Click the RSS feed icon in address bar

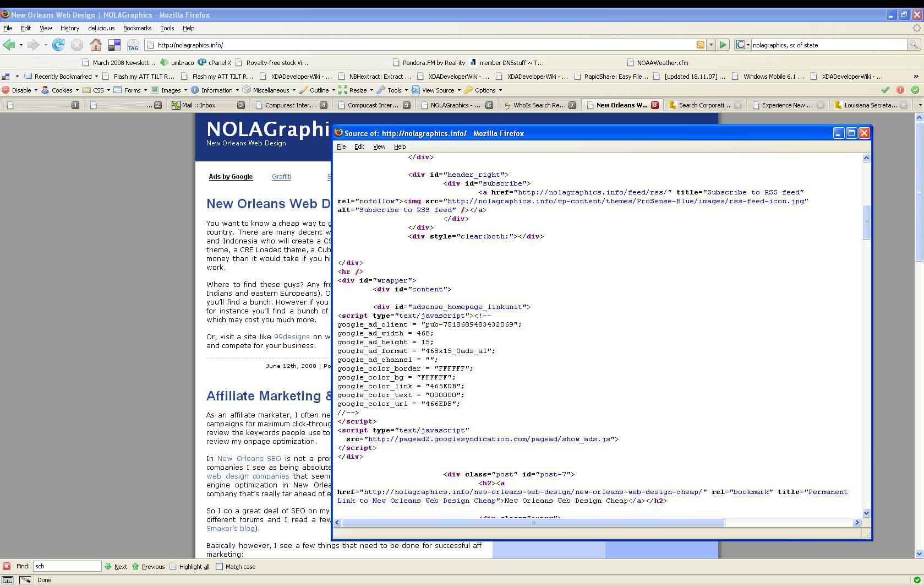[700, 45]
